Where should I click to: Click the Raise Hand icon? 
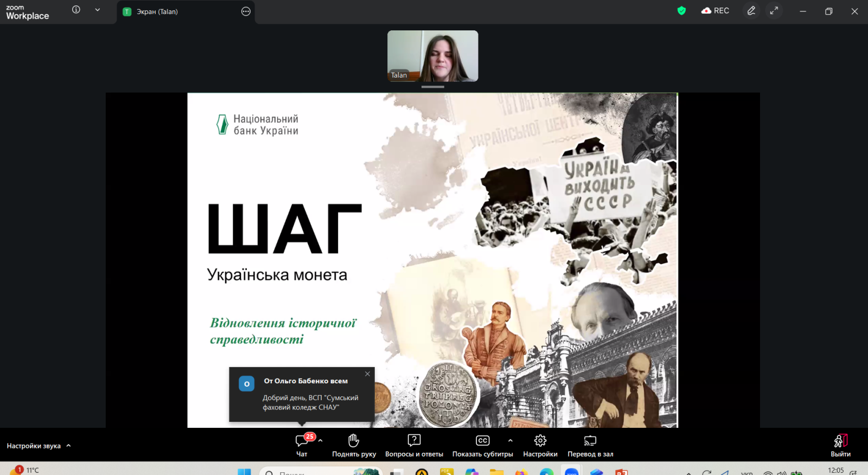click(x=354, y=441)
